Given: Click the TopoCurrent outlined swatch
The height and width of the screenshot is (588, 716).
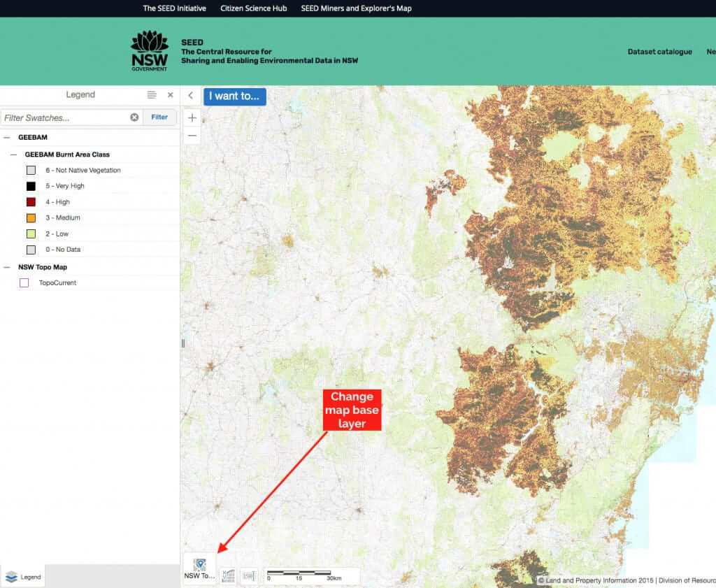Looking at the screenshot, I should pos(24,283).
